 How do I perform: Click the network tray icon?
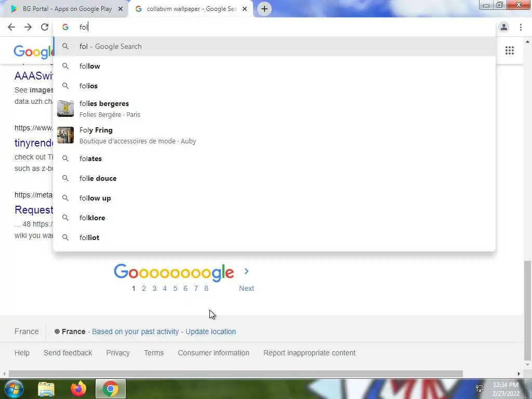point(480,389)
